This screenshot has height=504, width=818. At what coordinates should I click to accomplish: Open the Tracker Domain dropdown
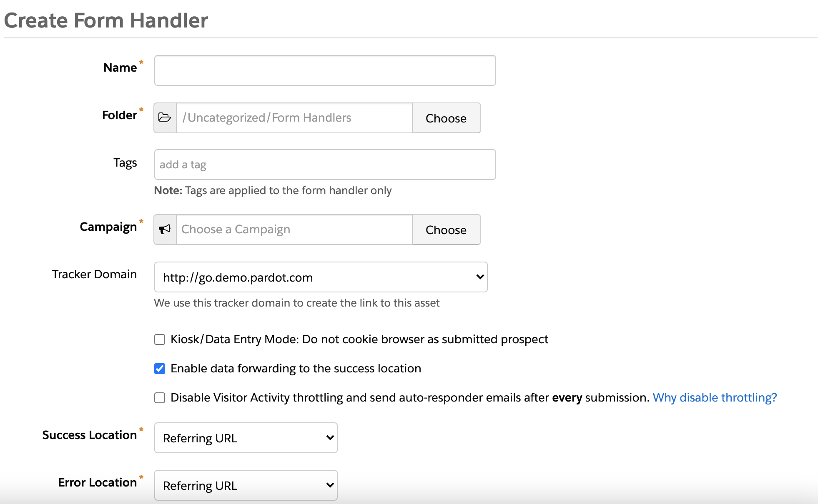(x=321, y=277)
